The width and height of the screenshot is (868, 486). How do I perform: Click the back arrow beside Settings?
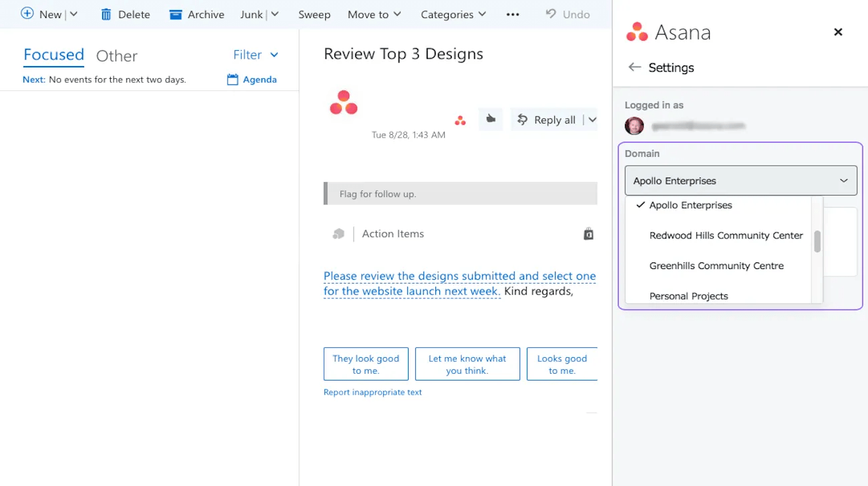pos(634,67)
